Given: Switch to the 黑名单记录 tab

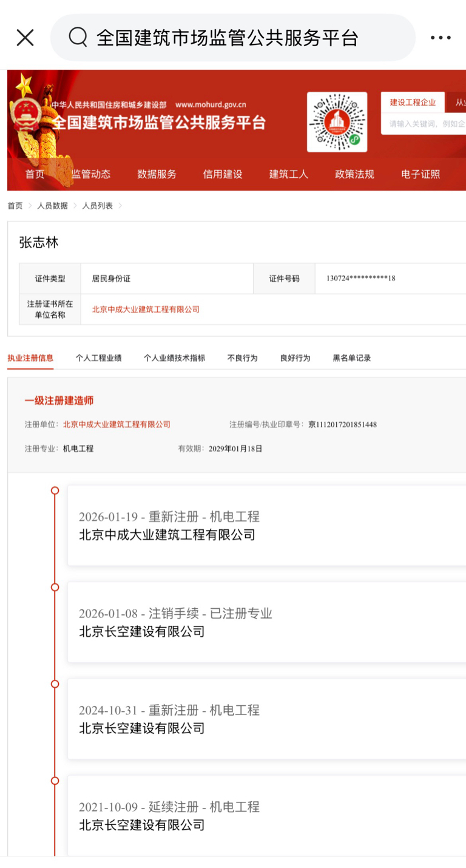Looking at the screenshot, I should tap(352, 358).
